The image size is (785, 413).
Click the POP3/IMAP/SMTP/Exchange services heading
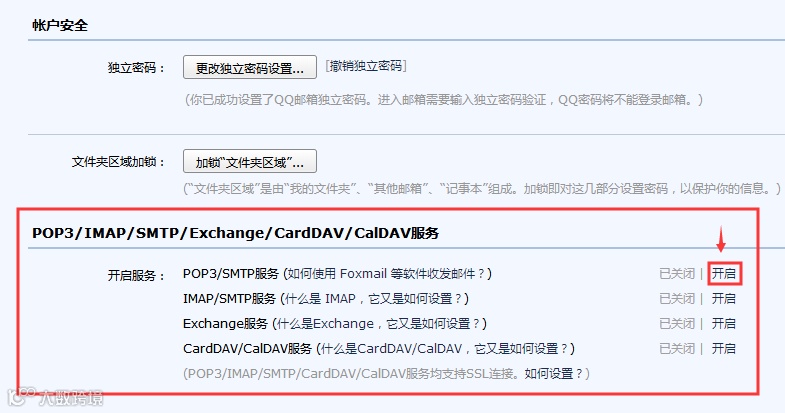[x=235, y=233]
